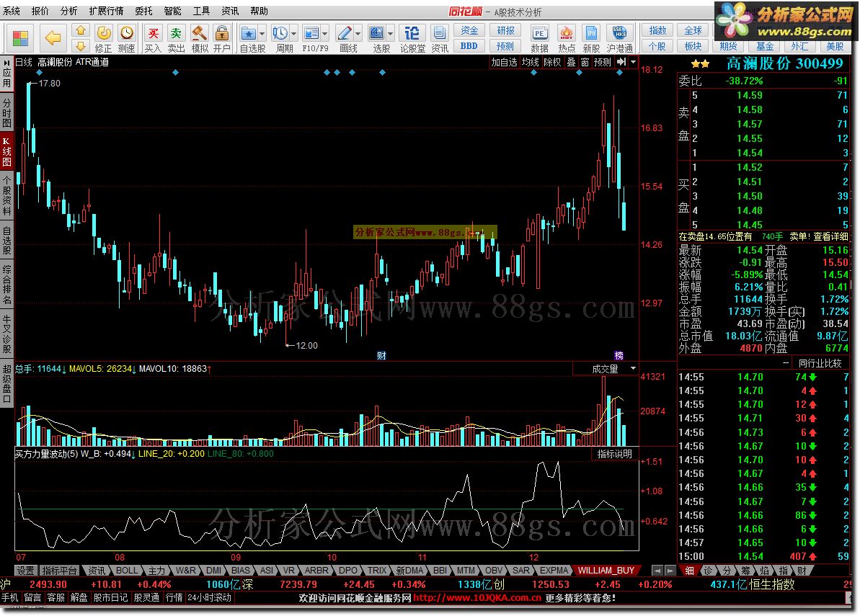Click the 财 marker on the chart
The width and height of the screenshot is (860, 616).
tap(382, 356)
